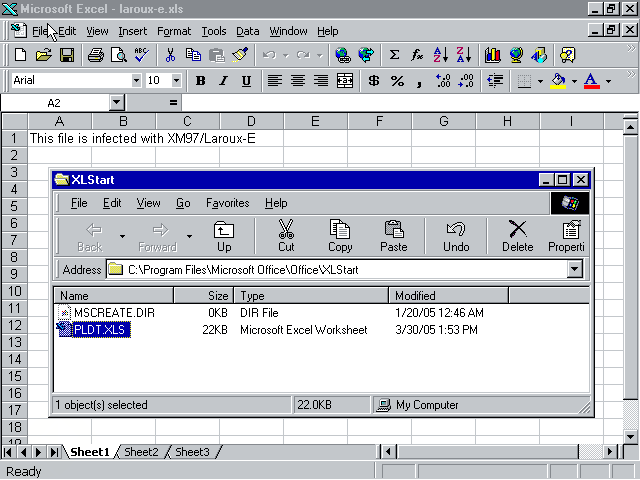
Task: Open the Fill Color dropdown arrow
Action: (x=574, y=81)
